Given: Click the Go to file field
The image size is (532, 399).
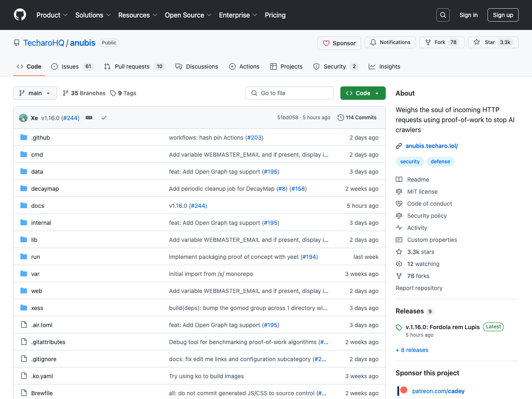Looking at the screenshot, I should pos(290,93).
